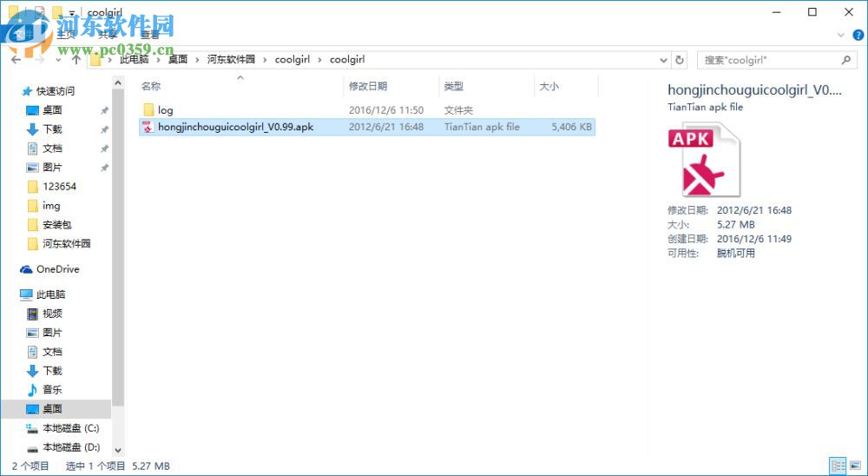Click 河东软件园 in the address breadcrumb
Image resolution: width=868 pixels, height=476 pixels.
tap(231, 59)
